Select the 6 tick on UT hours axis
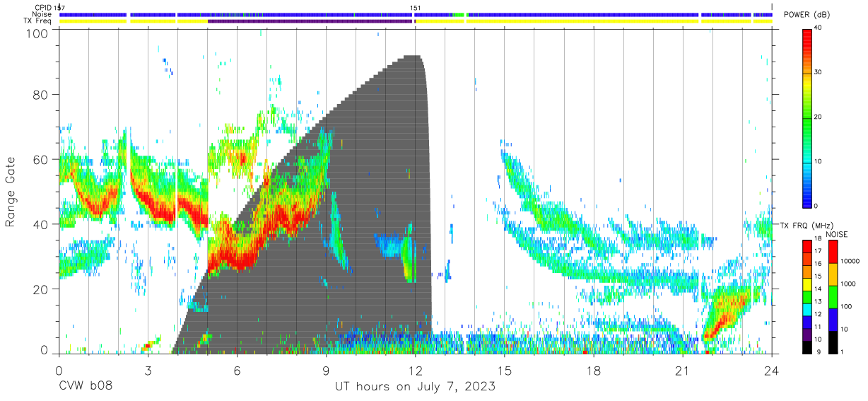 [x=237, y=371]
